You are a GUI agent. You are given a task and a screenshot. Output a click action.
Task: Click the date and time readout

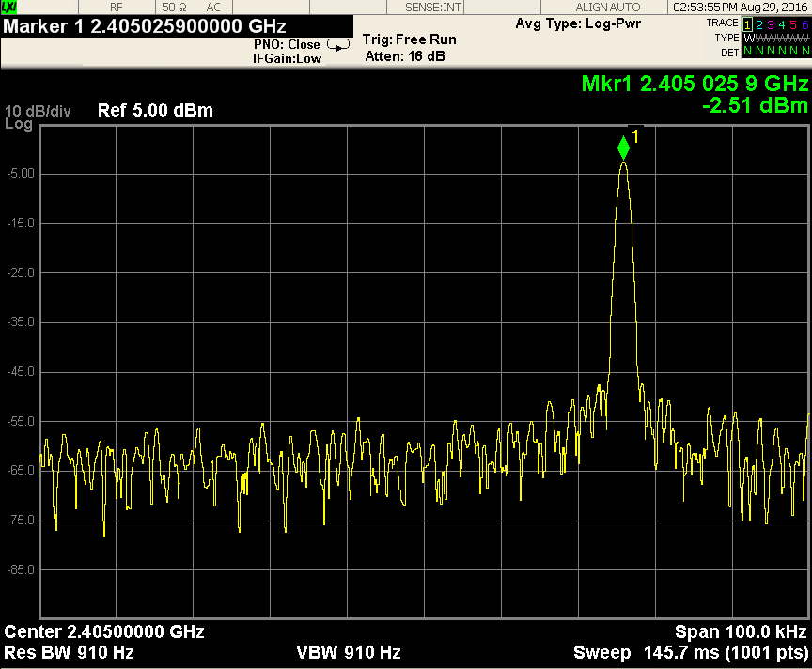740,8
